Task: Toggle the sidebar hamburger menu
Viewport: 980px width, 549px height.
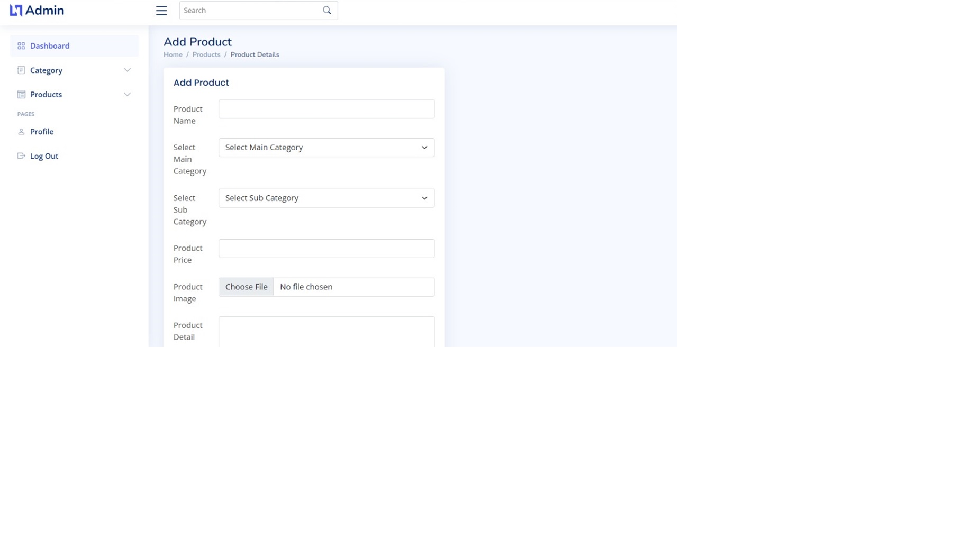Action: click(161, 11)
